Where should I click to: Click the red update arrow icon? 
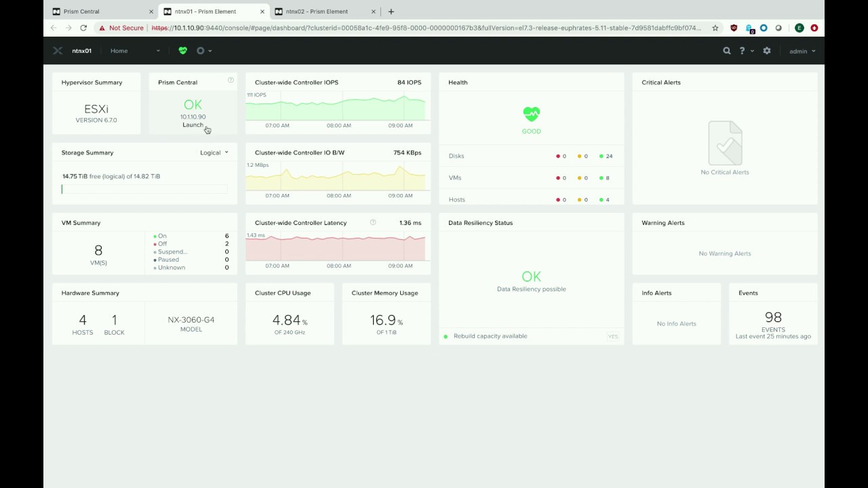pyautogui.click(x=814, y=28)
